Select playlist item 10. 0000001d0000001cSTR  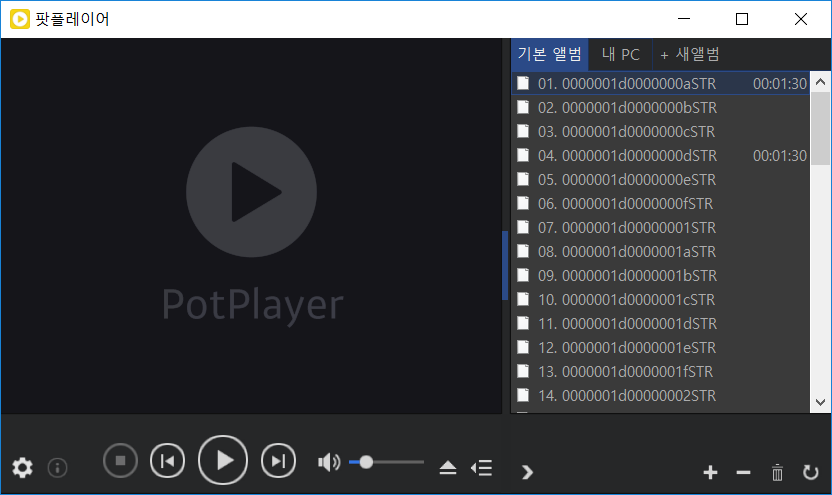[x=661, y=299]
